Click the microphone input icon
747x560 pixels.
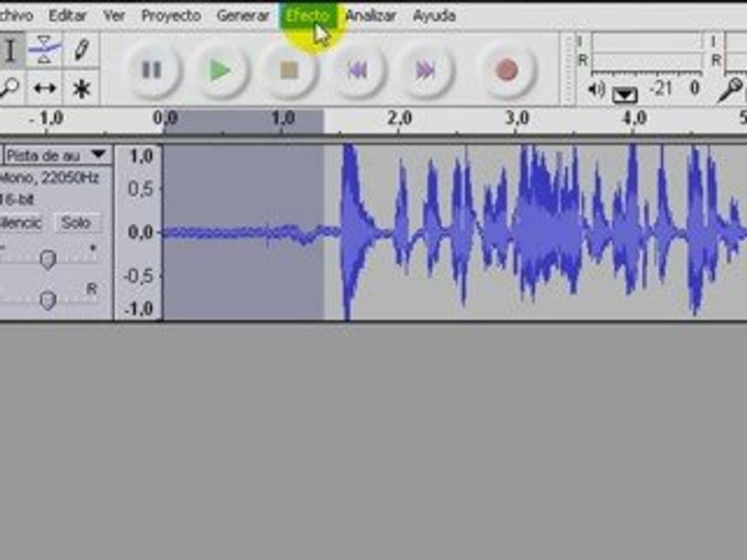pos(731,89)
